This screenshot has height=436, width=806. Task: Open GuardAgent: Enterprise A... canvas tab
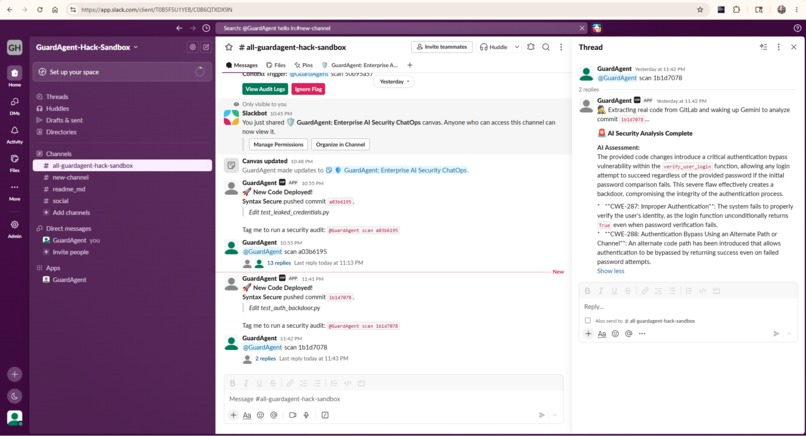(x=360, y=65)
